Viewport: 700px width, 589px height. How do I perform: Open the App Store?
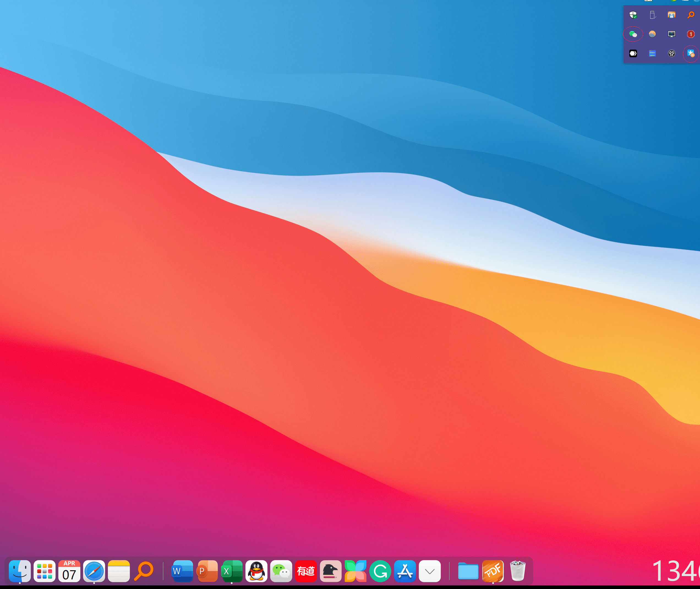tap(405, 571)
